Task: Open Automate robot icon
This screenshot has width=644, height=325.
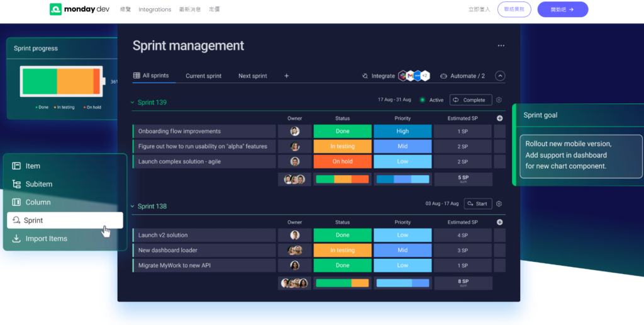Action: click(x=443, y=76)
